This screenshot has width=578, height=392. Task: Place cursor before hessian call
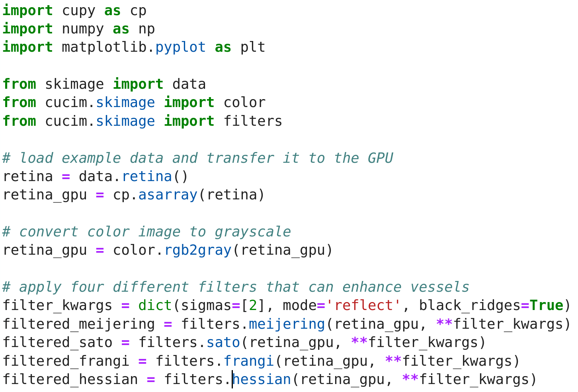232,379
